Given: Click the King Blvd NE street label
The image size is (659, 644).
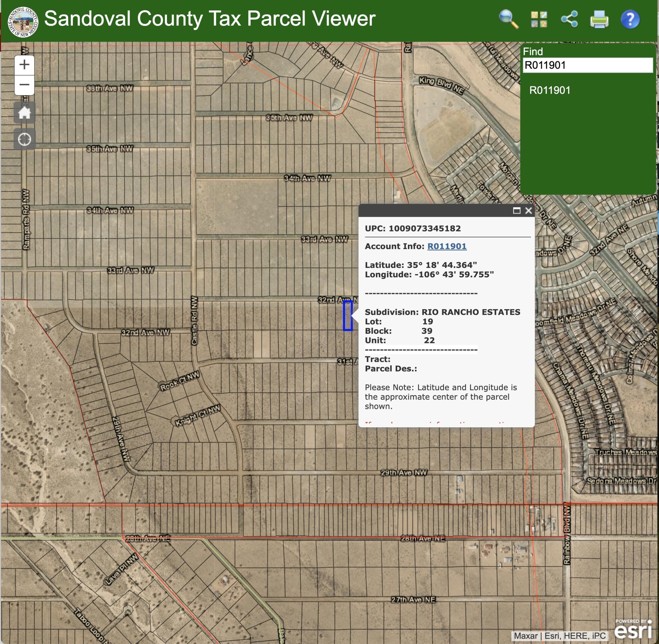Looking at the screenshot, I should (x=441, y=85).
